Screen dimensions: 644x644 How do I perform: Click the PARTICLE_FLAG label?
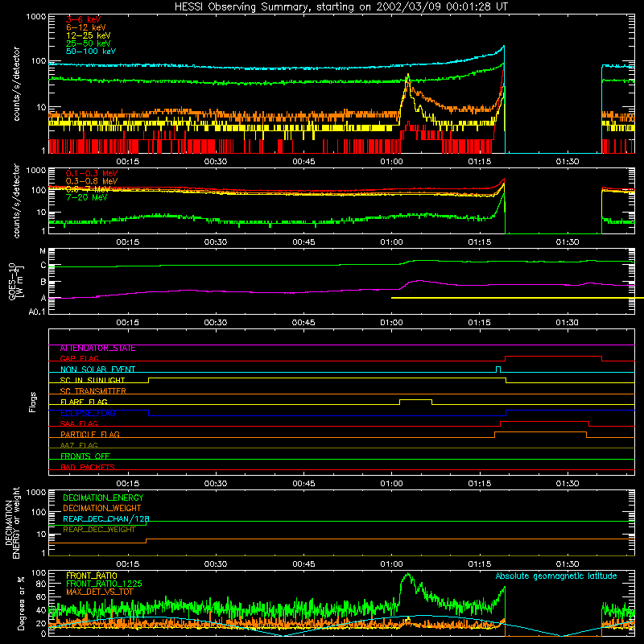[x=90, y=434]
